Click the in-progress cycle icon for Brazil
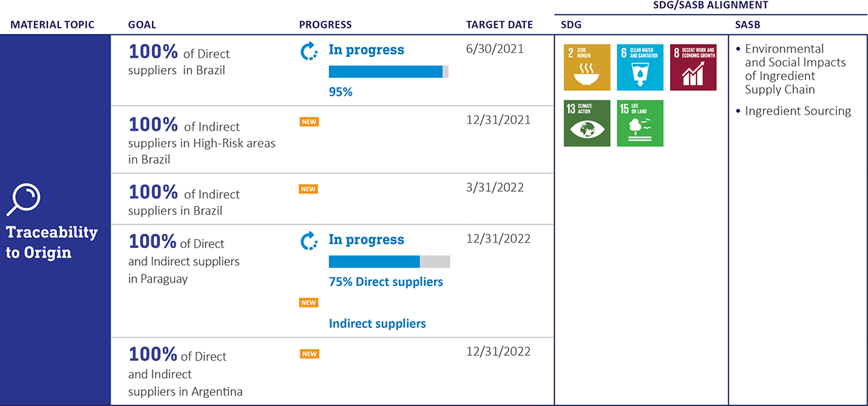The width and height of the screenshot is (868, 406). [309, 51]
